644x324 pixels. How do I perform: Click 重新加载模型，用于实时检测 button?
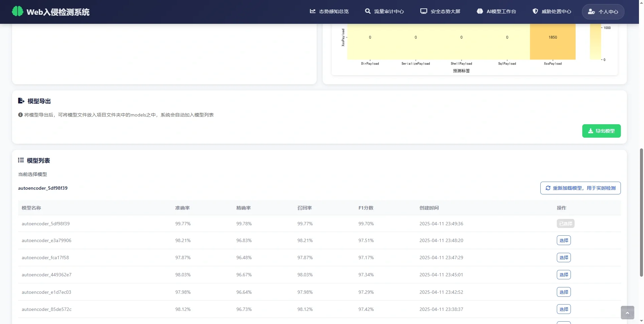pos(581,188)
